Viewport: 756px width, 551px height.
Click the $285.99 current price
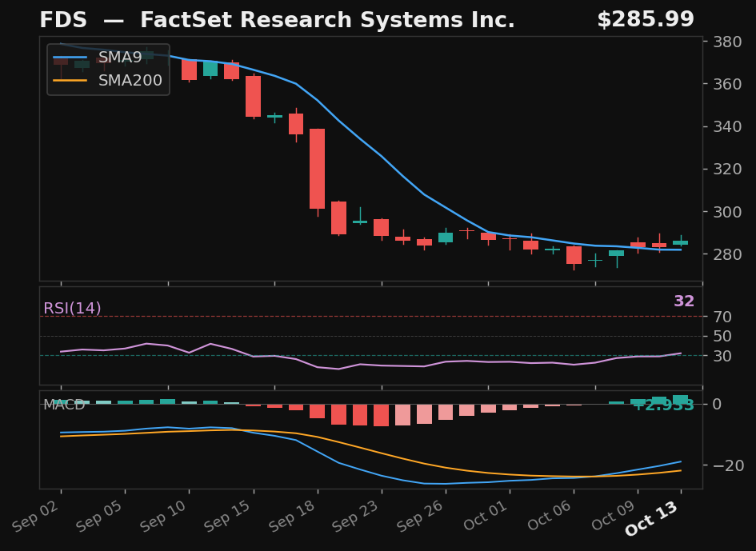[x=646, y=20]
